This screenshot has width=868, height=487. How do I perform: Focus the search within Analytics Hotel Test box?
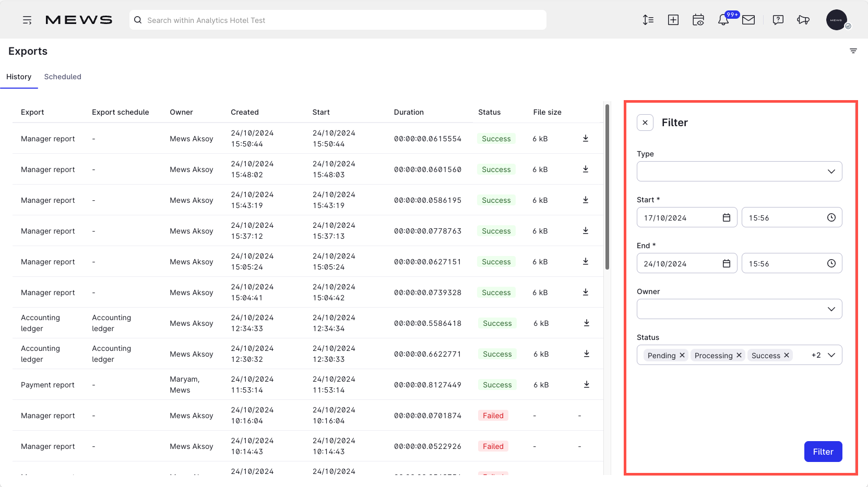point(338,20)
